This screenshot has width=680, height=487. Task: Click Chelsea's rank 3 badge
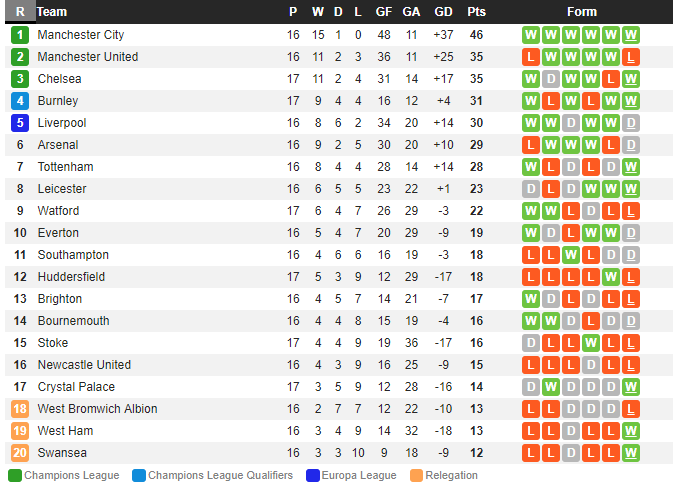[20, 79]
